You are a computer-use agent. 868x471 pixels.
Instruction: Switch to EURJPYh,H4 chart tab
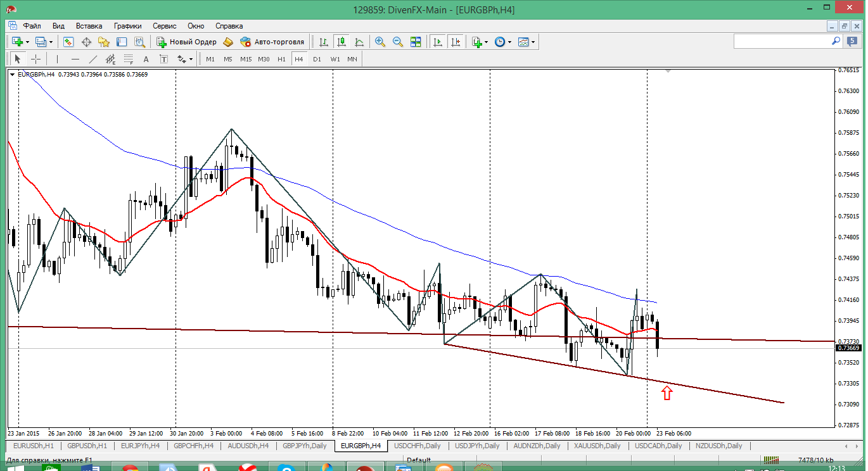[x=141, y=446]
